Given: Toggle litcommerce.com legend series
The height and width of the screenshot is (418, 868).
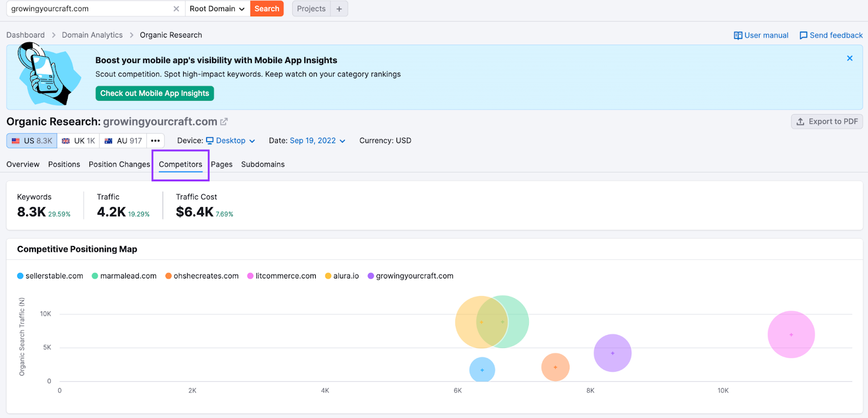Looking at the screenshot, I should (282, 276).
